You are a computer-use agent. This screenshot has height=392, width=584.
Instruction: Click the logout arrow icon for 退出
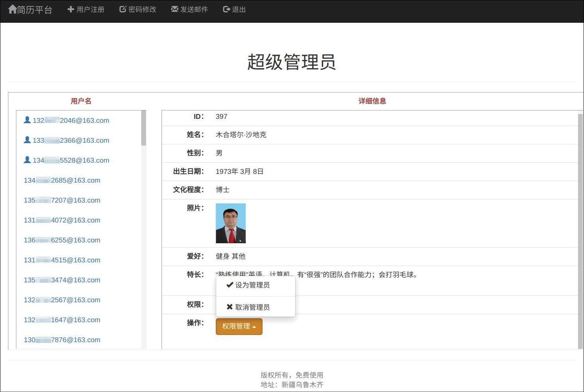(227, 9)
